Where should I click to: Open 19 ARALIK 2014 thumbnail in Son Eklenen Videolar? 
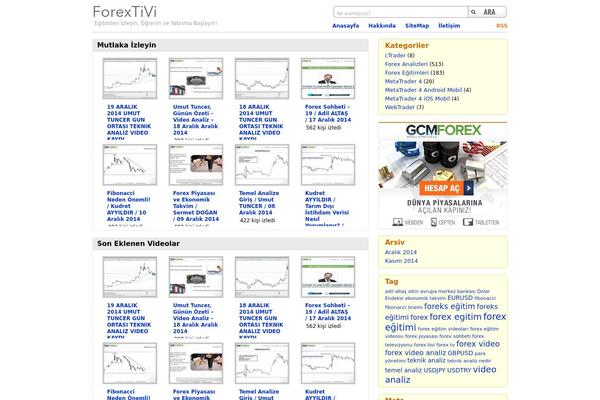point(130,277)
